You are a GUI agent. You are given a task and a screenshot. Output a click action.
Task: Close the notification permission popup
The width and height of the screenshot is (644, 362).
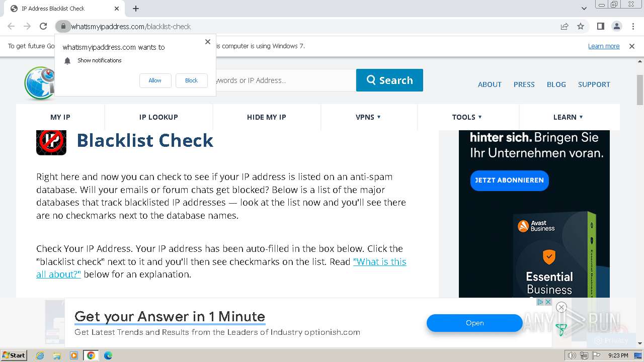pos(208,42)
